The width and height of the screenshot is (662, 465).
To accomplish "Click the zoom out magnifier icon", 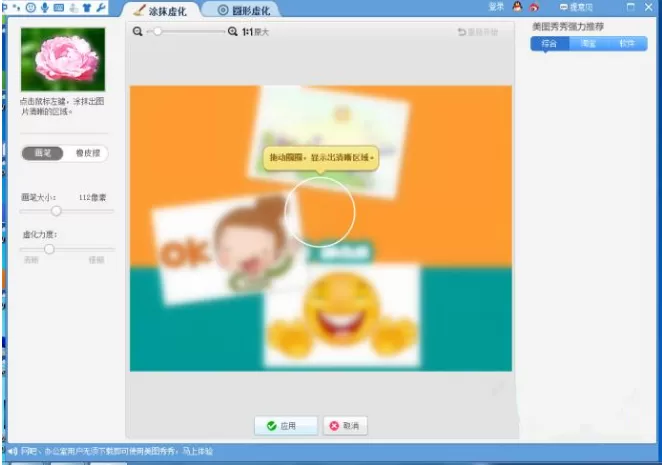I will pos(138,31).
